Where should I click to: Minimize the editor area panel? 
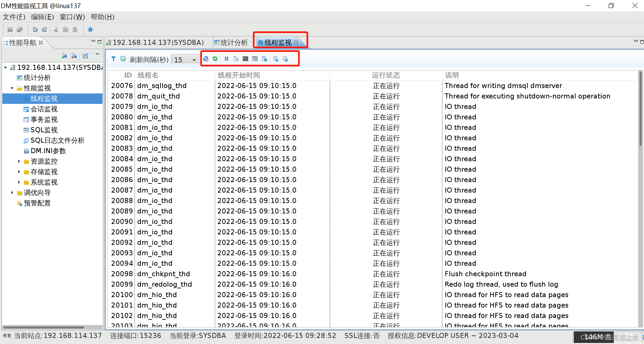[x=636, y=41]
